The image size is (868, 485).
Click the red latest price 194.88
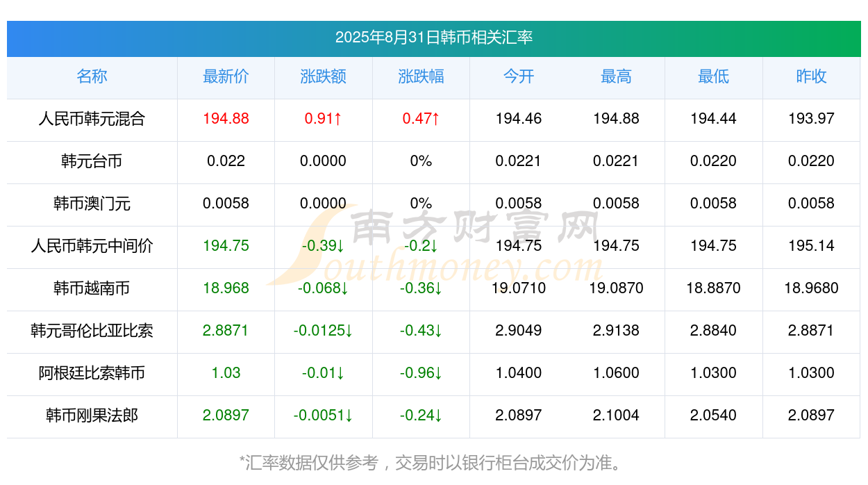click(226, 119)
